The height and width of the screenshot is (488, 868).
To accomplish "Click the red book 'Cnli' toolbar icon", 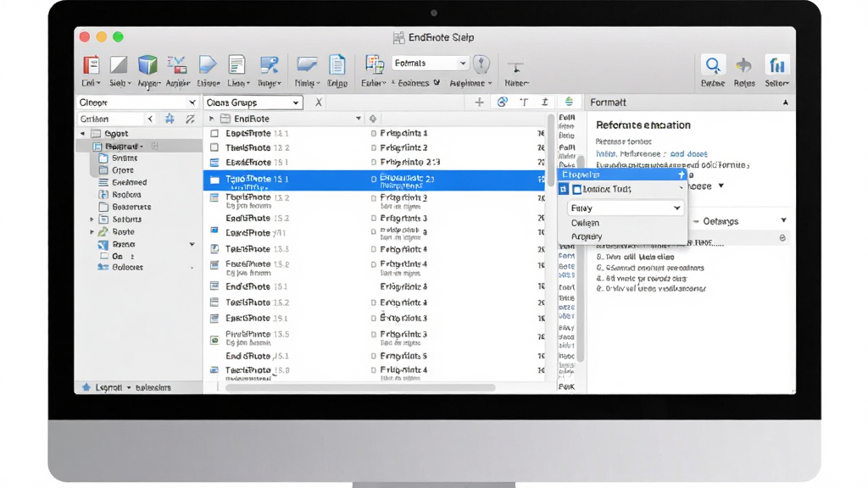I will [91, 66].
